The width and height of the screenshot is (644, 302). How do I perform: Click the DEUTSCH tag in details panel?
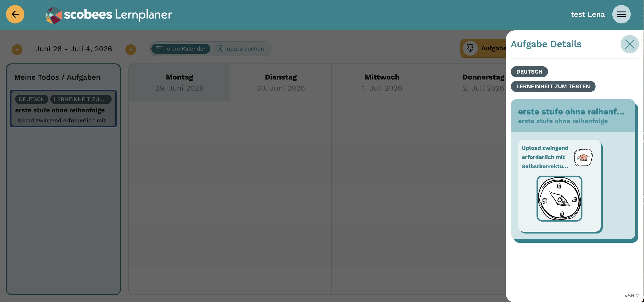pos(529,71)
